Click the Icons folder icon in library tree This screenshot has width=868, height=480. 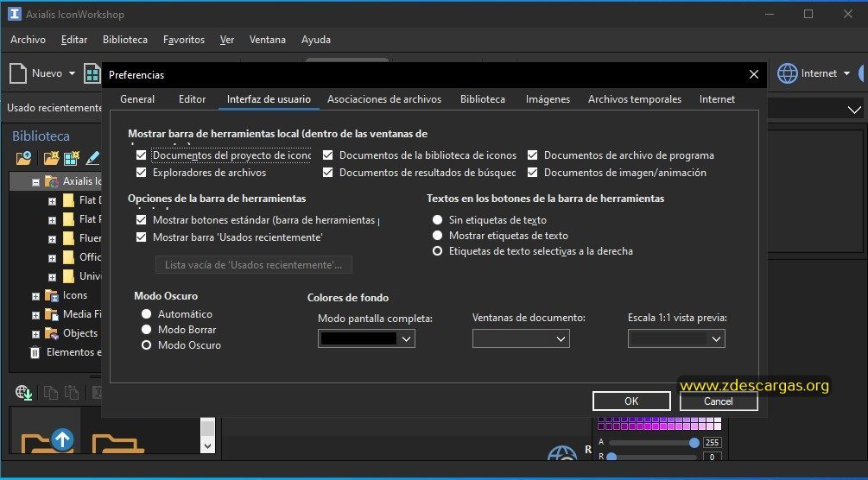(x=52, y=295)
